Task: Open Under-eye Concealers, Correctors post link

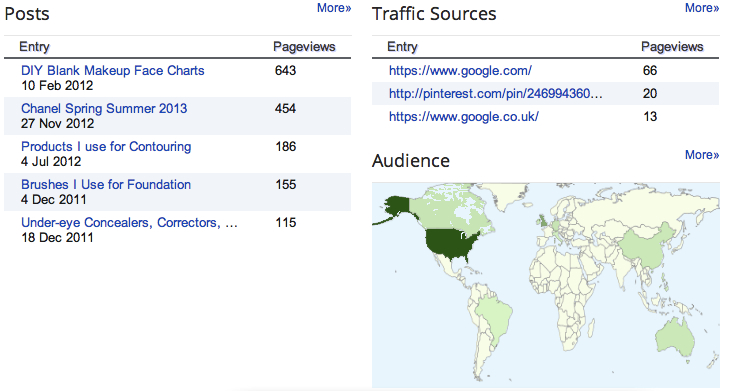Action: tap(129, 223)
